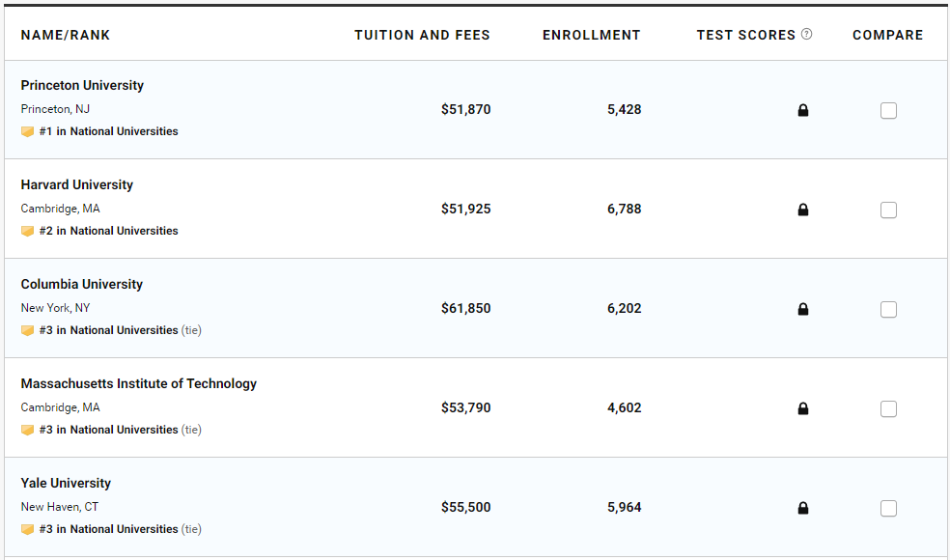Click Columbia University's test scores lock icon
The image size is (950, 560).
tap(803, 310)
